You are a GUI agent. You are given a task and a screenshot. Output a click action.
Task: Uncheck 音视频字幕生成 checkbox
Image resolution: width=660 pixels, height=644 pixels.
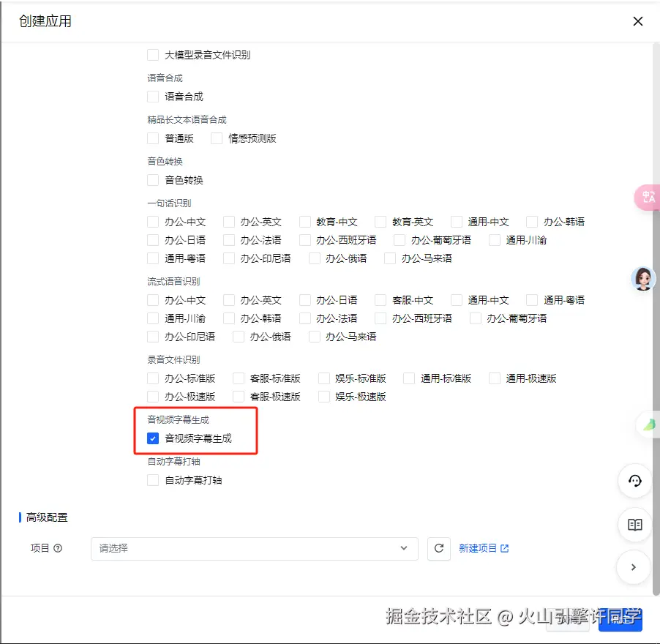click(x=153, y=438)
